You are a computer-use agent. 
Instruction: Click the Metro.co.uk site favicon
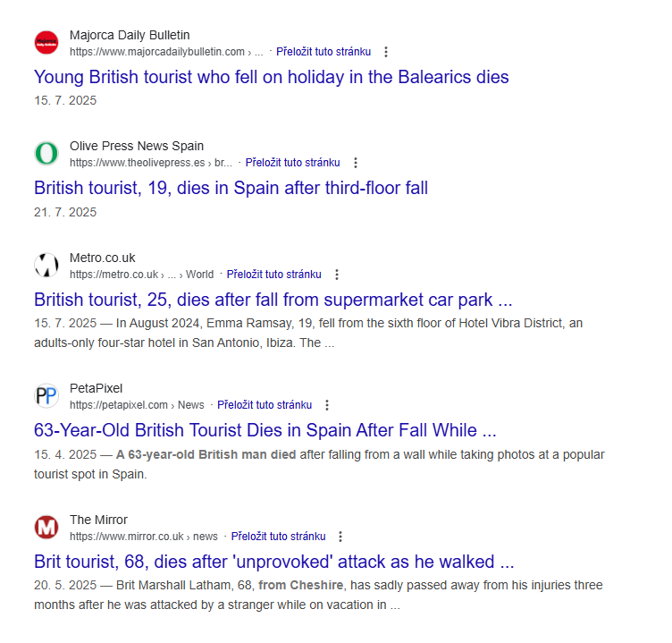46,266
